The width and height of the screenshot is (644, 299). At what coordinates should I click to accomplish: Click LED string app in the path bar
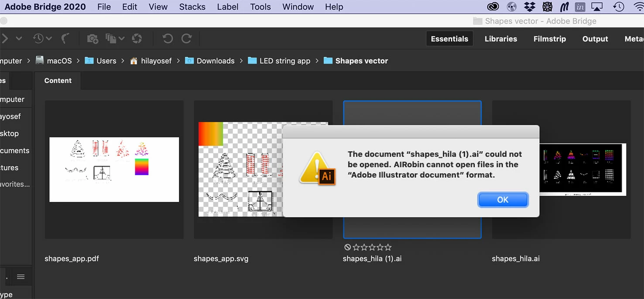(x=279, y=61)
